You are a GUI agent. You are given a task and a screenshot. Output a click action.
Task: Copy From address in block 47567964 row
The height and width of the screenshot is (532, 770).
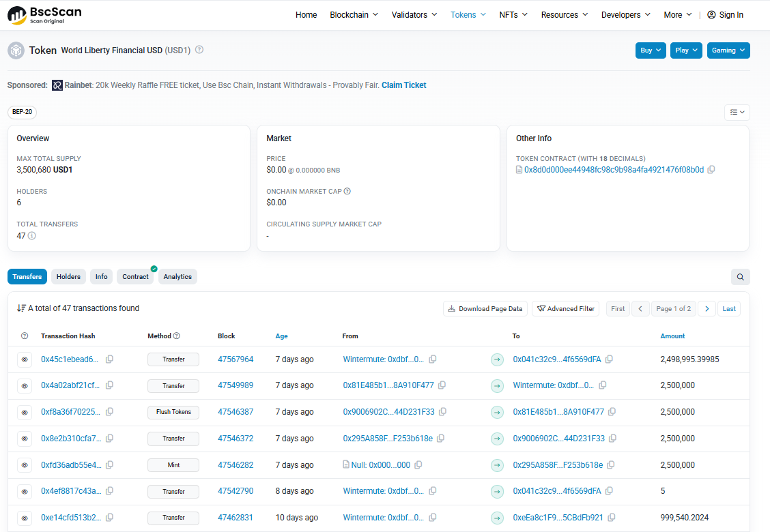pos(433,359)
